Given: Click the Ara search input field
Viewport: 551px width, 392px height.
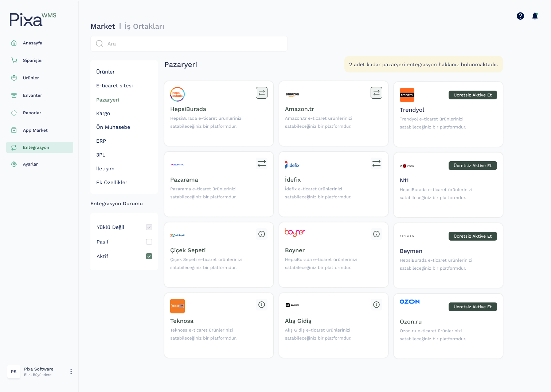Looking at the screenshot, I should tap(189, 44).
